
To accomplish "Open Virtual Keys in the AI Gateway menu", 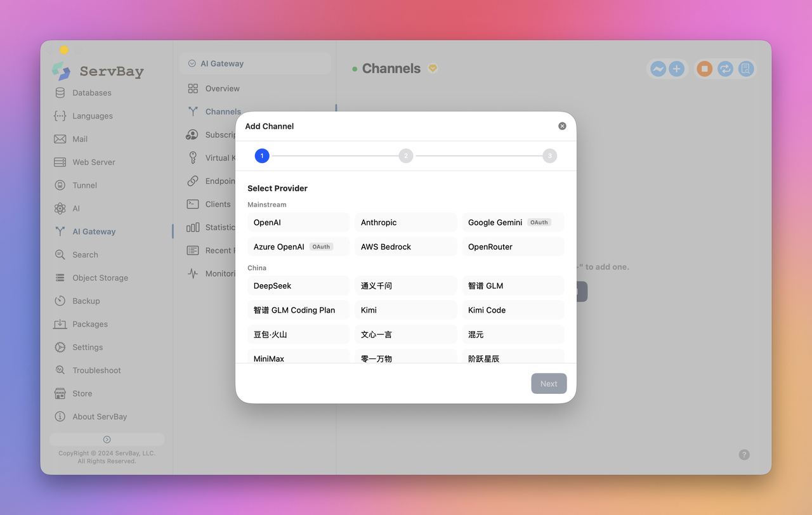I will (x=211, y=158).
